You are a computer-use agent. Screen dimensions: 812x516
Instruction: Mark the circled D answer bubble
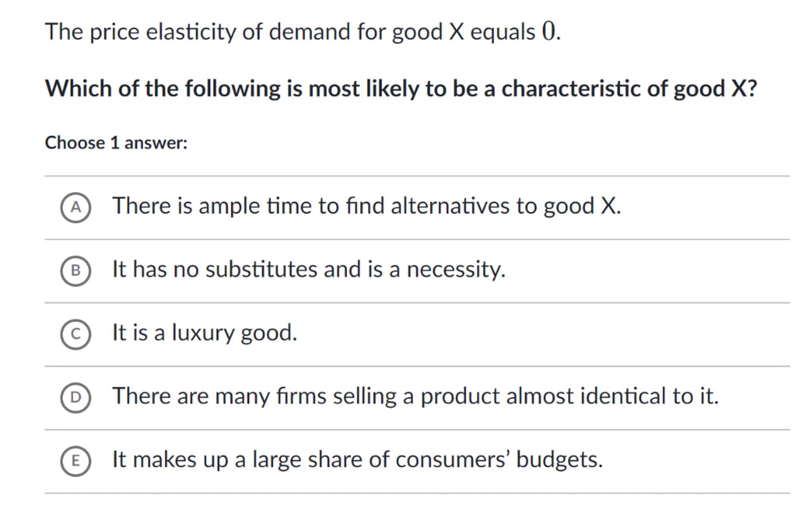point(75,397)
